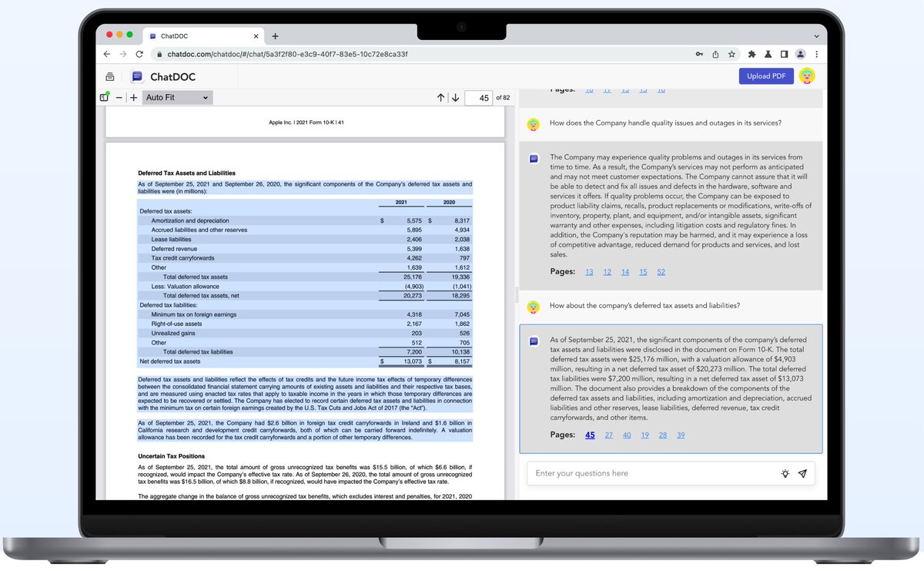This screenshot has width=924, height=571.
Task: Click the user avatar beside the deferred tax question
Action: tap(533, 306)
